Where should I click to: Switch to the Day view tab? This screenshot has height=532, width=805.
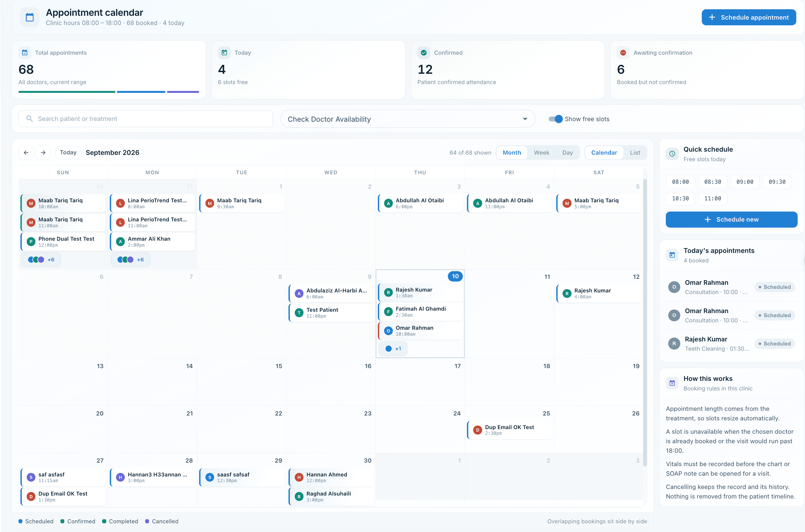point(567,153)
